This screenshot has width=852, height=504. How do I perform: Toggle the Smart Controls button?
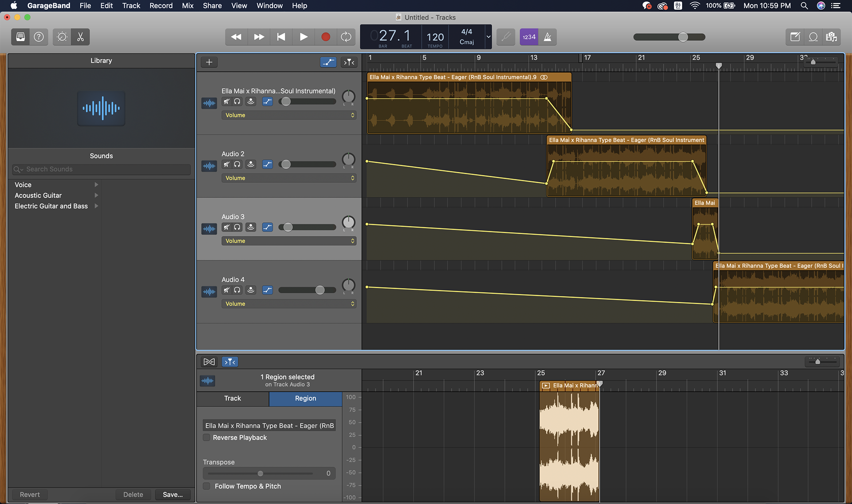tap(62, 37)
